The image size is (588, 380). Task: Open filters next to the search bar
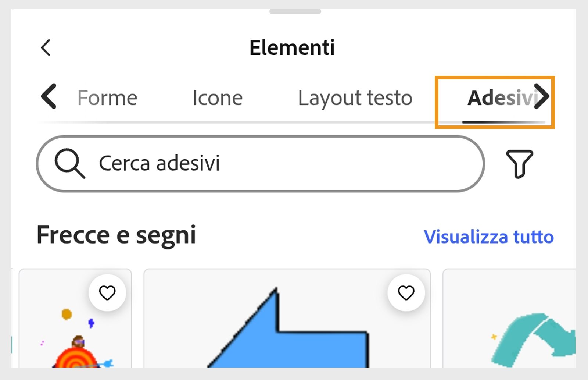tap(519, 164)
